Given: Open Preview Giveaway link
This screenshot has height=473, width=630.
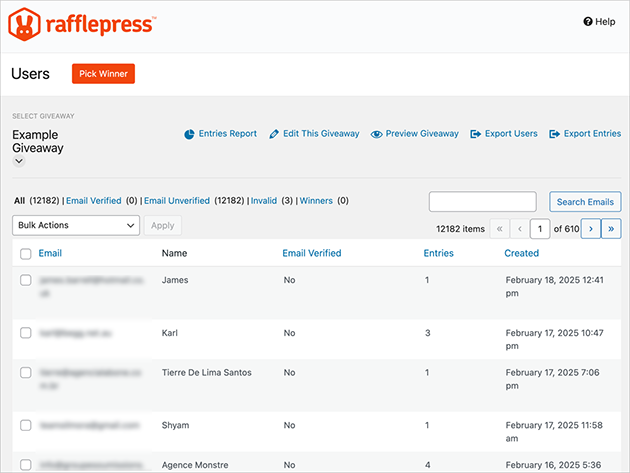Looking at the screenshot, I should [x=422, y=133].
